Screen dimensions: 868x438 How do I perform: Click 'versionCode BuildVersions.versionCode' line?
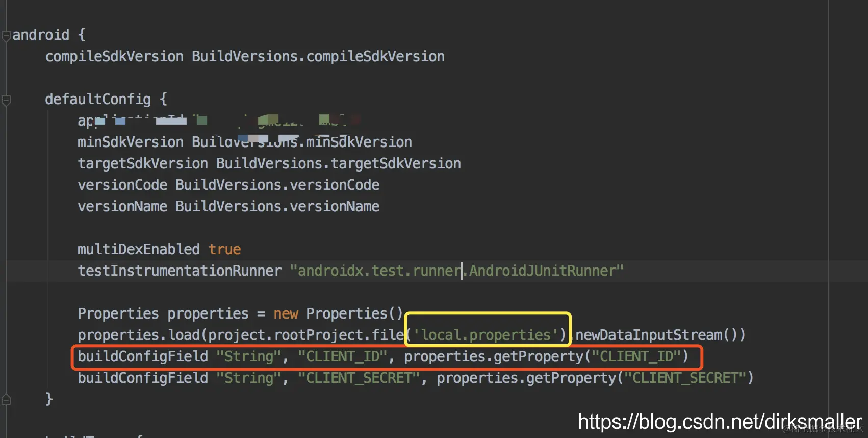(x=228, y=185)
